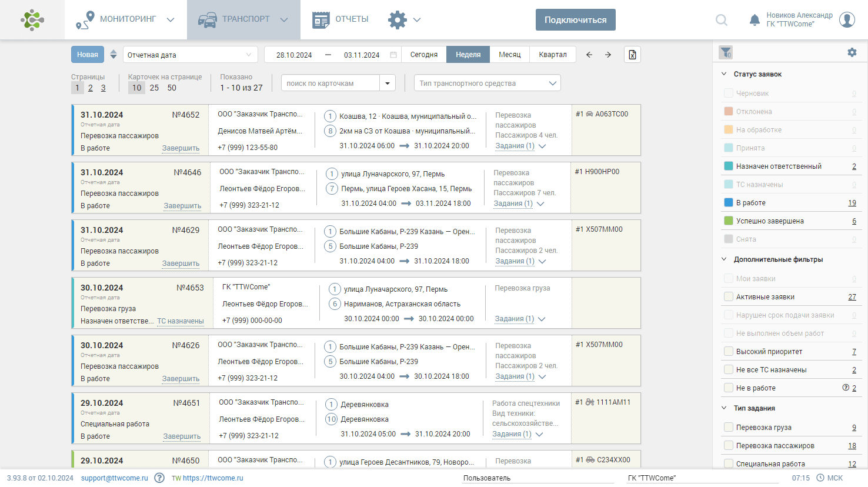Open user profile avatar icon
This screenshot has height=487, width=868.
(x=847, y=19)
